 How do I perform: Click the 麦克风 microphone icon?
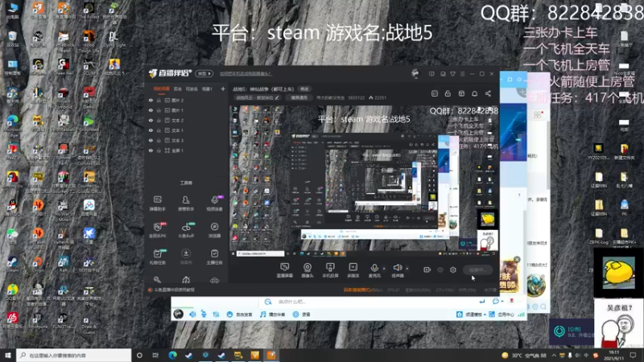point(374,268)
